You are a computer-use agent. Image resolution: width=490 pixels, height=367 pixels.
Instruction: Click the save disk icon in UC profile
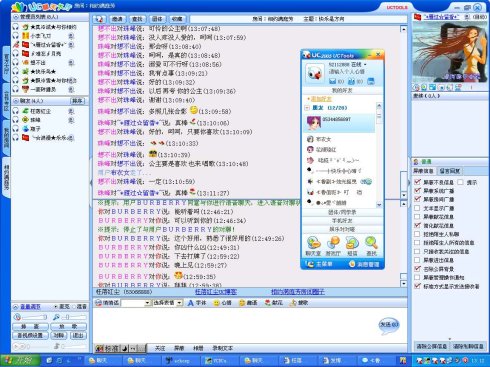370,81
